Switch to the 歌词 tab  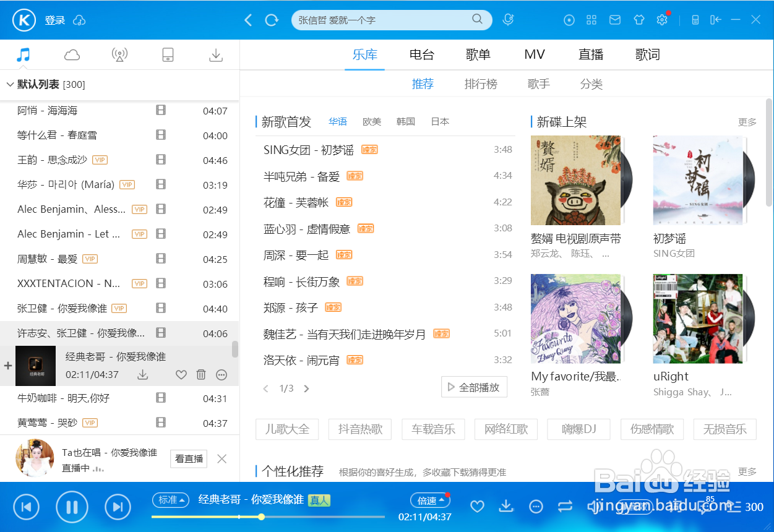648,54
